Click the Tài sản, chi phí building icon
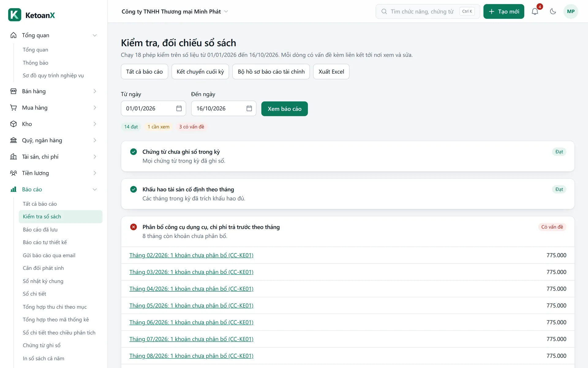This screenshot has width=588, height=368. tap(13, 157)
